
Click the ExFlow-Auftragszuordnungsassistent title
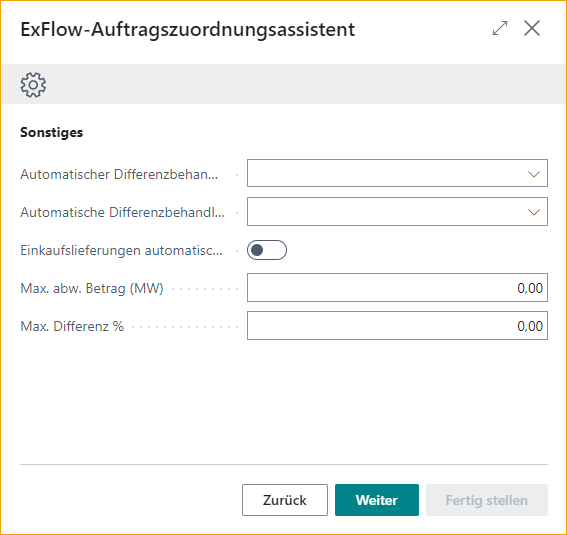point(187,29)
